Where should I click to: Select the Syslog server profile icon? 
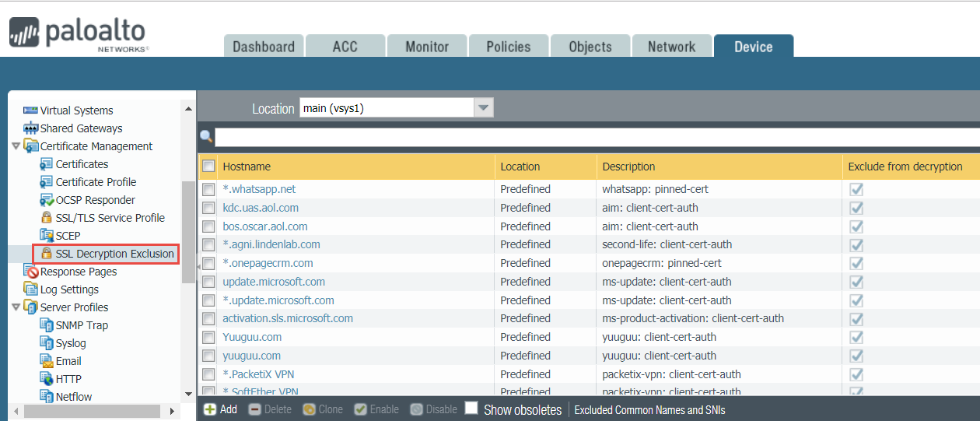[47, 343]
